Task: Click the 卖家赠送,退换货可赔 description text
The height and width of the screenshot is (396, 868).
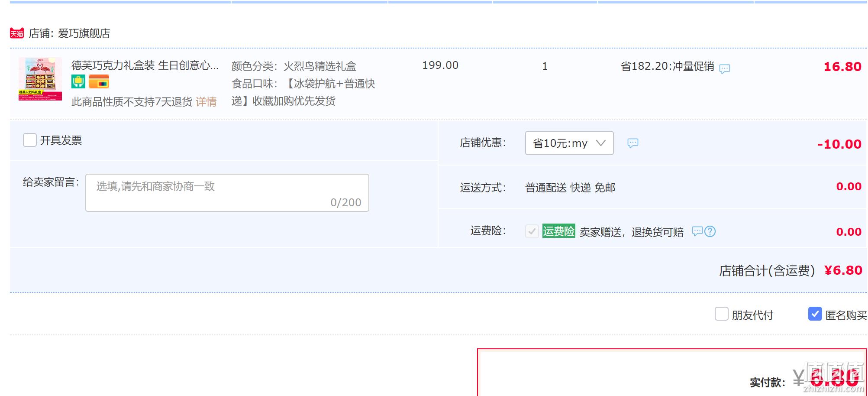Action: click(x=632, y=232)
